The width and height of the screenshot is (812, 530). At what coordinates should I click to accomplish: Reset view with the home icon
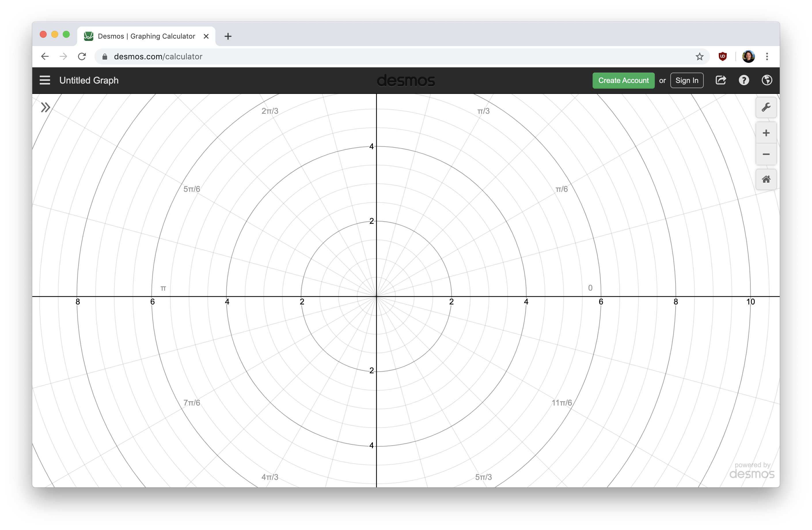766,179
